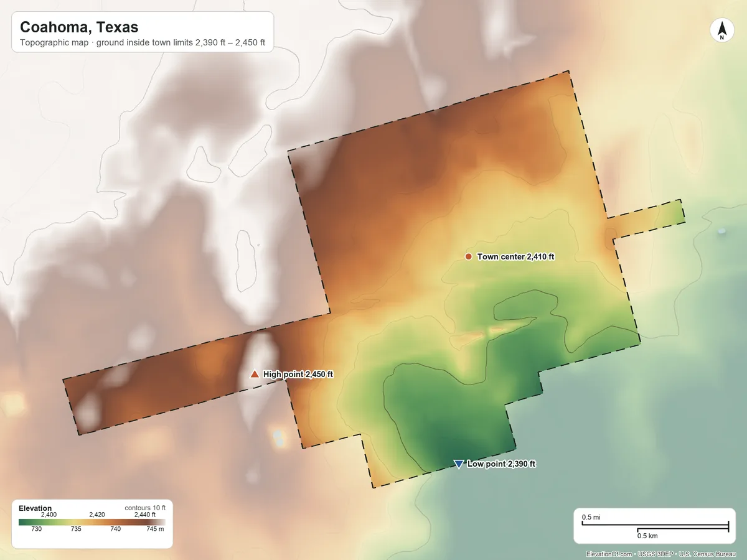Click the '0.5 km' scale bar label

click(647, 535)
